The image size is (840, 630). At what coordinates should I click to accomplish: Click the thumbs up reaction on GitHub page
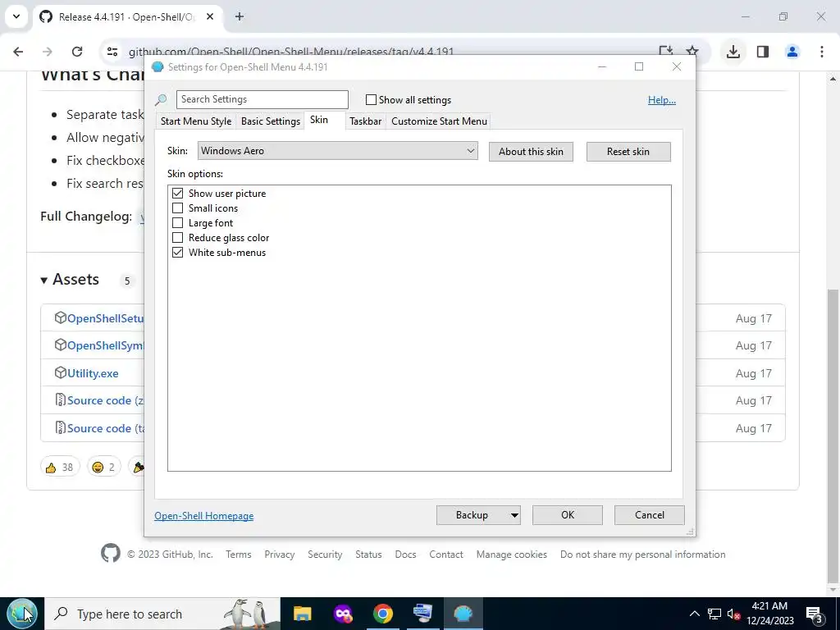(60, 467)
